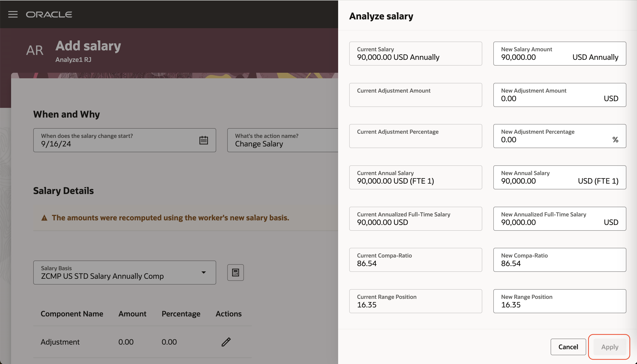This screenshot has height=364, width=637.
Task: Click the Adjustment component name cell
Action: (60, 342)
